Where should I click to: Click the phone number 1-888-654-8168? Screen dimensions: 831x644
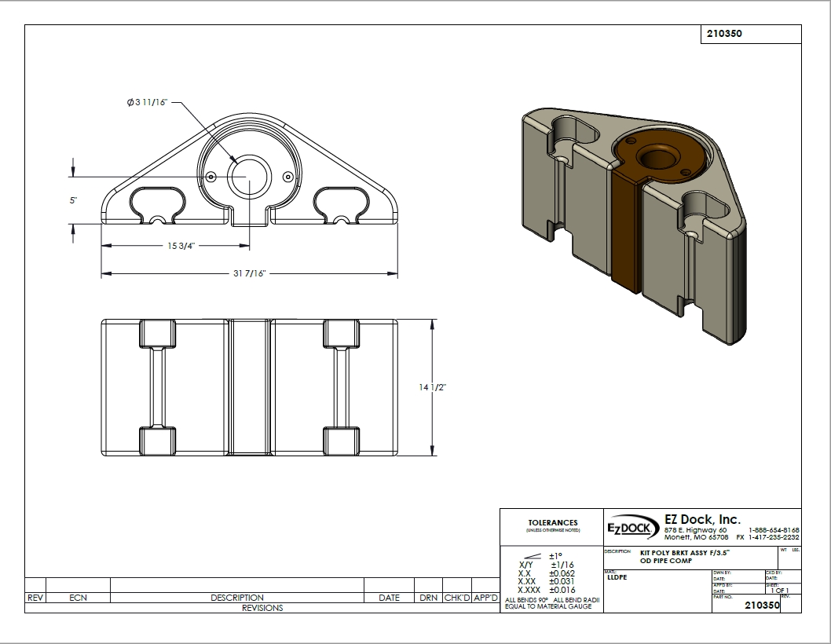coord(774,530)
